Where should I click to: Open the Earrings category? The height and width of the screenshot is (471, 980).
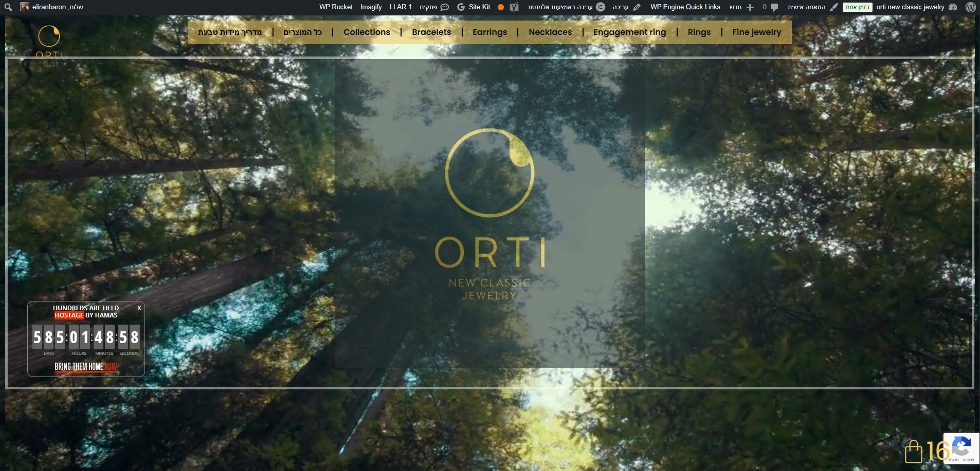pyautogui.click(x=489, y=32)
